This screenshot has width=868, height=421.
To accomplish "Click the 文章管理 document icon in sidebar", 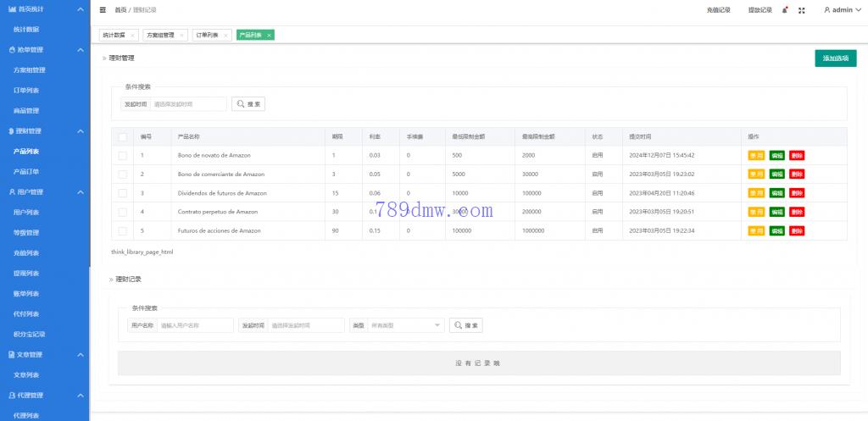I will [12, 354].
